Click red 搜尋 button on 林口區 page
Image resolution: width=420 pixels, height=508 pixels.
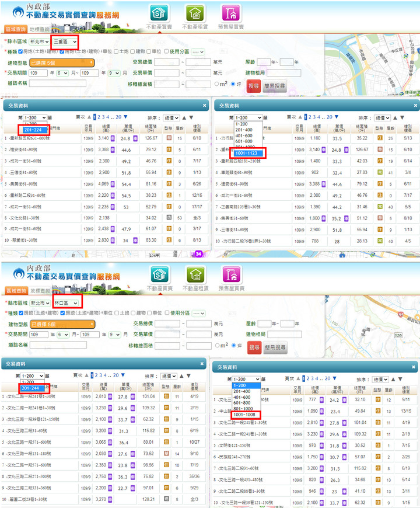(x=254, y=347)
